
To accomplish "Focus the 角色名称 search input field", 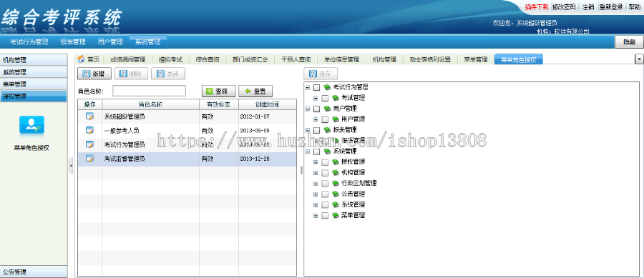I will coord(150,91).
